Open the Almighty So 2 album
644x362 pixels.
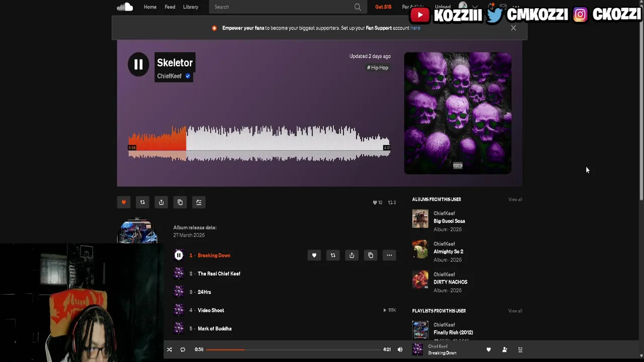point(448,251)
